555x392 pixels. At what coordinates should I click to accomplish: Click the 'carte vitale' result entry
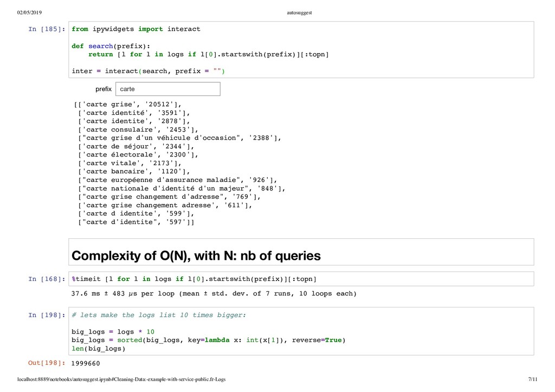[130, 164]
